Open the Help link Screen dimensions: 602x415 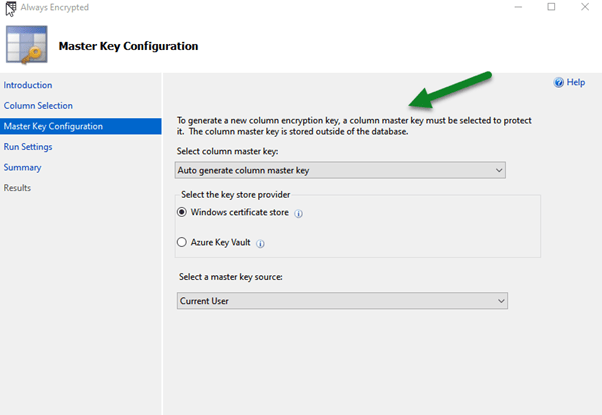coord(575,83)
